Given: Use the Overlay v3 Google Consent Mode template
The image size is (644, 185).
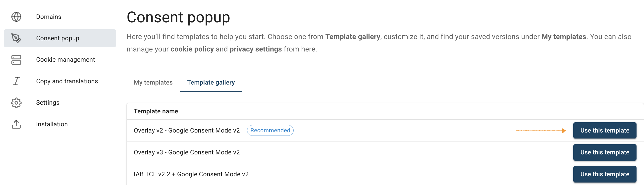Looking at the screenshot, I should coord(605,152).
